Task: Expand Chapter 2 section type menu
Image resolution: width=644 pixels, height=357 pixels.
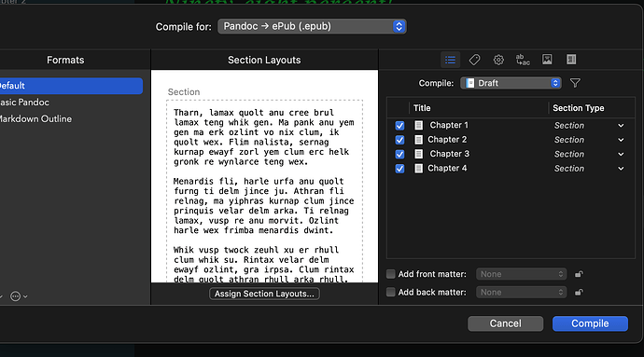Action: (621, 140)
